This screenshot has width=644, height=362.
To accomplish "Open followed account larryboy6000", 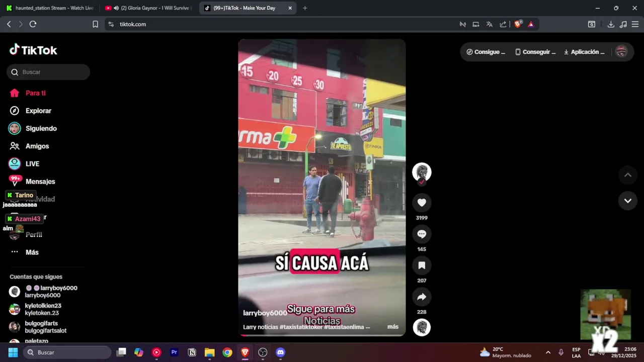I will pos(48,292).
